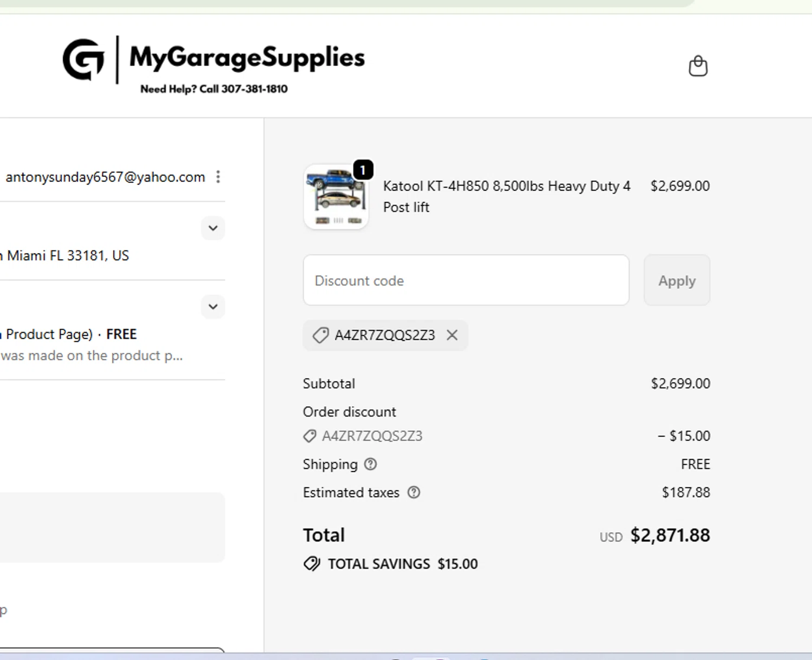
Task: Show Shipping help info icon
Action: click(370, 464)
